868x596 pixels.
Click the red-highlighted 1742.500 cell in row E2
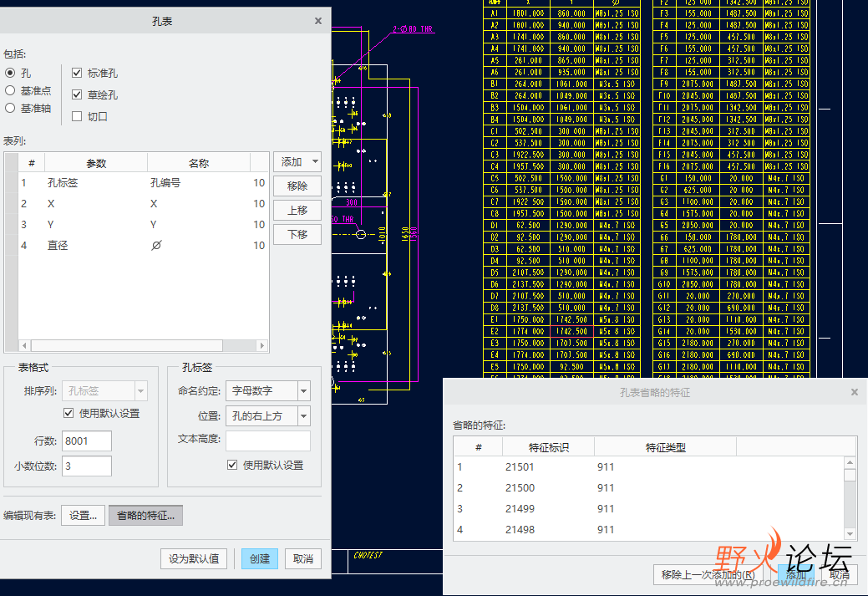click(x=571, y=331)
